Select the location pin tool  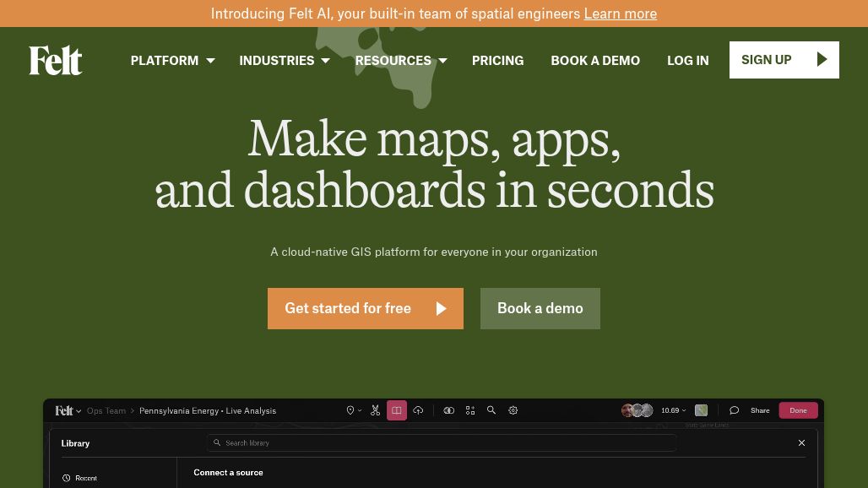[350, 410]
